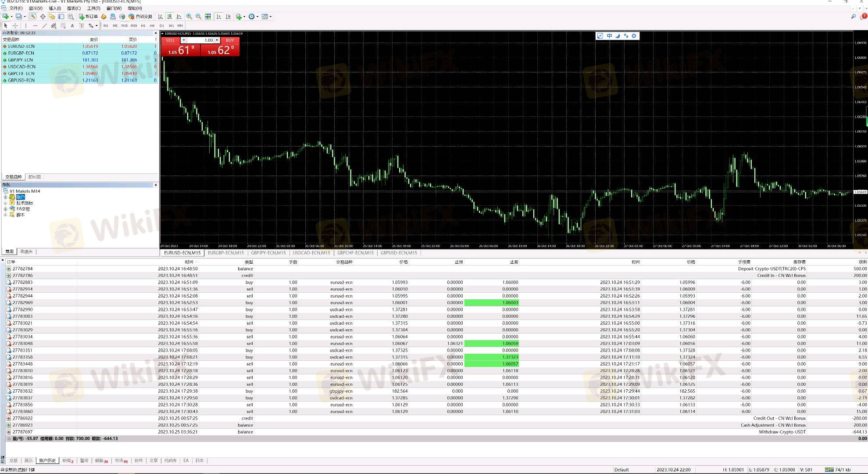Image resolution: width=868 pixels, height=474 pixels.
Task: Decrease lot volume with down arrow
Action: click(183, 40)
